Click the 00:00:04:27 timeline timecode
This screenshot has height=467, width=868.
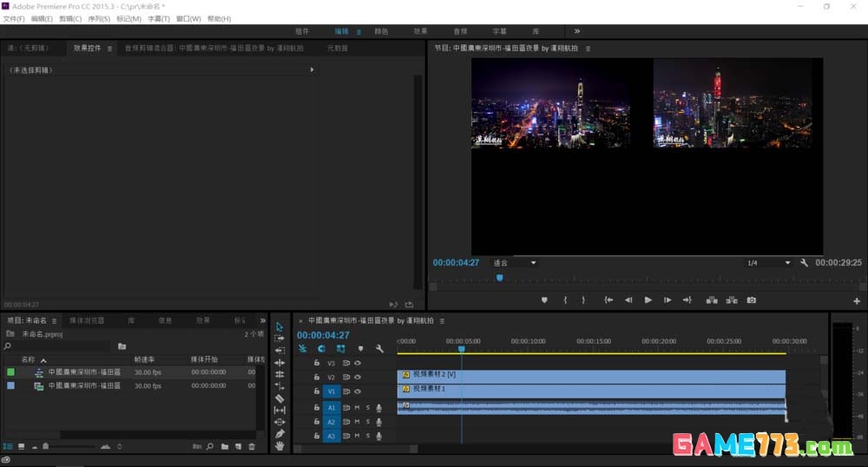click(x=323, y=335)
